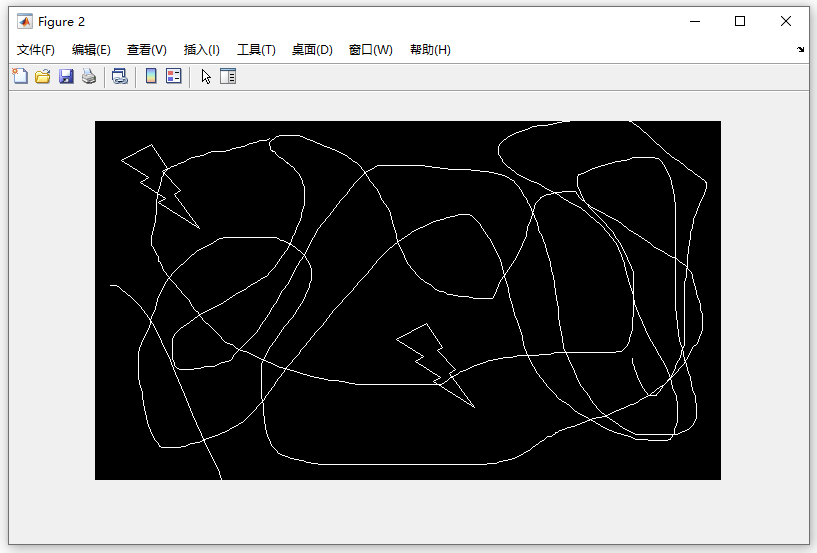
Task: Open the 文件(F) menu
Action: tap(35, 50)
